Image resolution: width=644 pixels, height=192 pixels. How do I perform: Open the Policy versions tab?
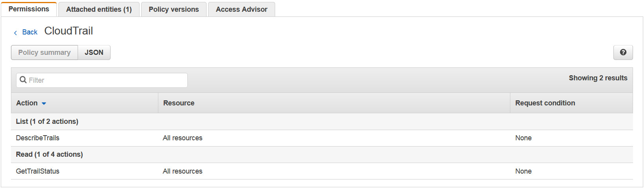tap(174, 9)
